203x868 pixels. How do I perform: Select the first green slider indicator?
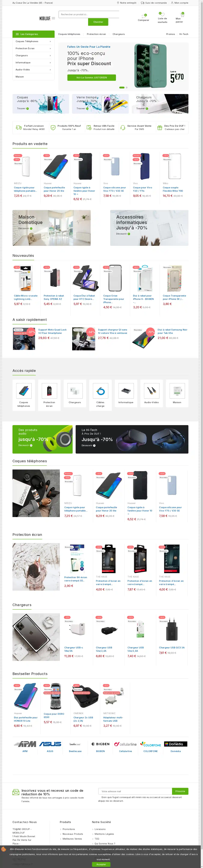click(122, 88)
